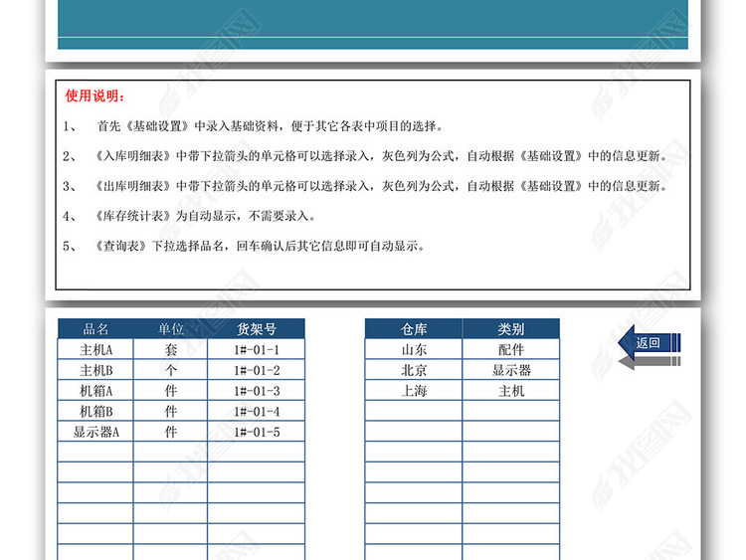Click shelf number cell 1#-01-5
The width and height of the screenshot is (746, 560).
[256, 433]
